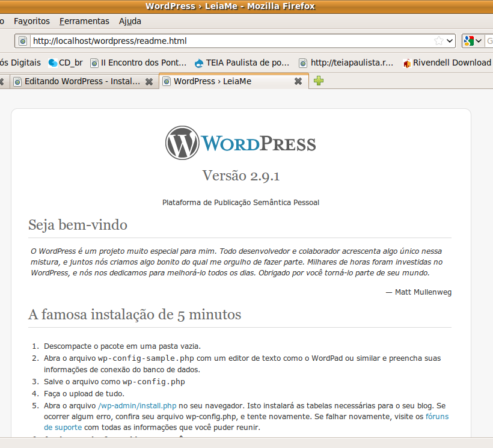Image resolution: width=493 pixels, height=448 pixels.
Task: Open the Ferramentas menu
Action: pos(84,21)
